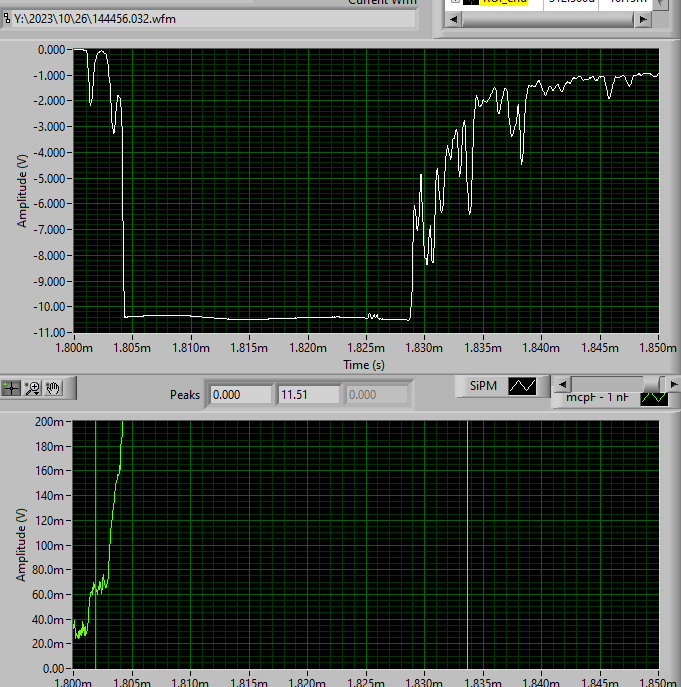
Task: Click the file path browse icon
Action: [7, 18]
